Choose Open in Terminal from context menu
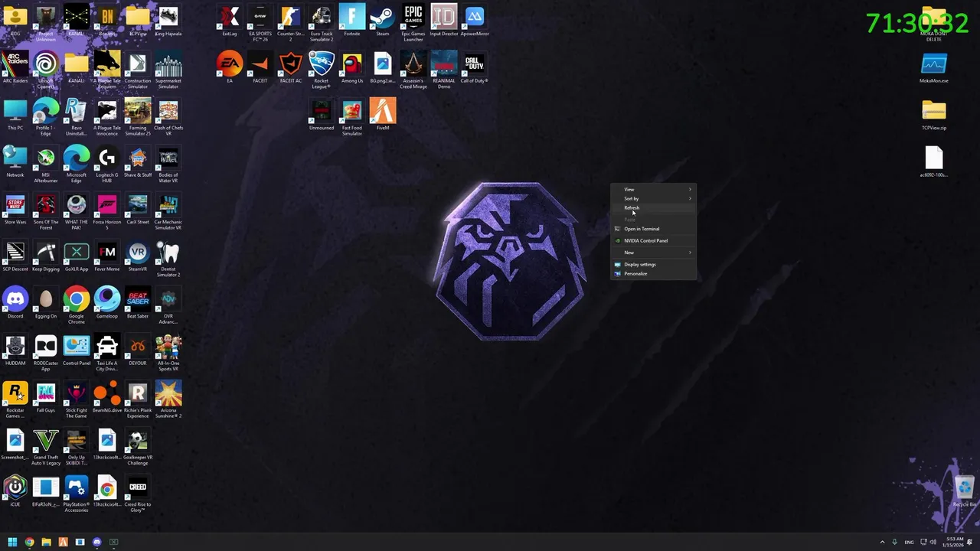This screenshot has width=980, height=551. pos(654,229)
